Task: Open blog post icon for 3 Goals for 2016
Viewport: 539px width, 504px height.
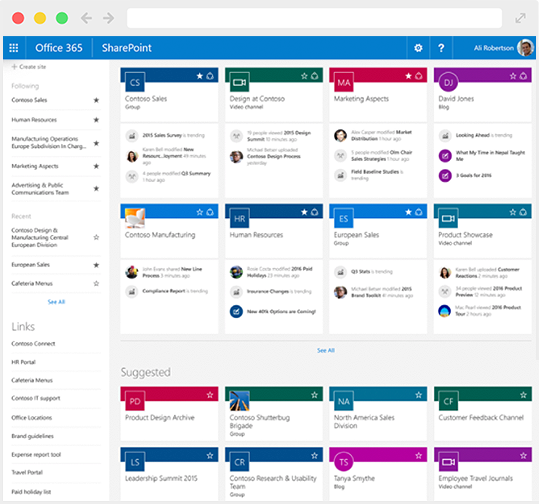Action: point(445,176)
